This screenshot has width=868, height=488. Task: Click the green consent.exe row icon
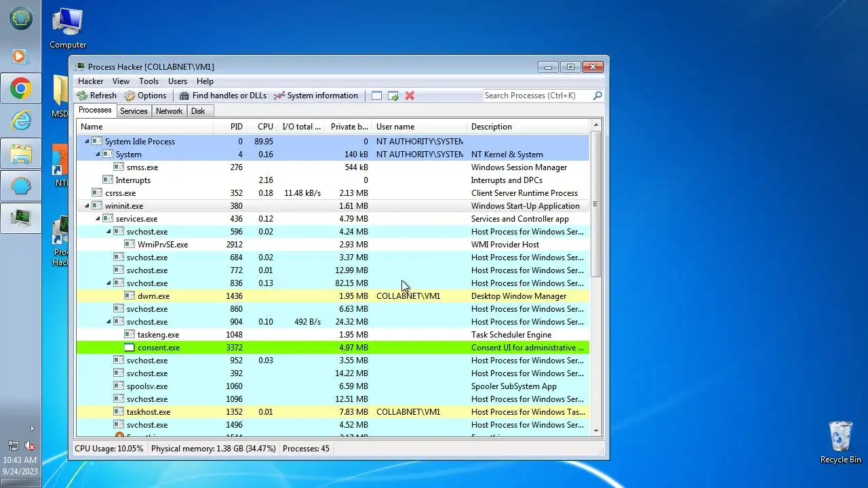(x=130, y=348)
